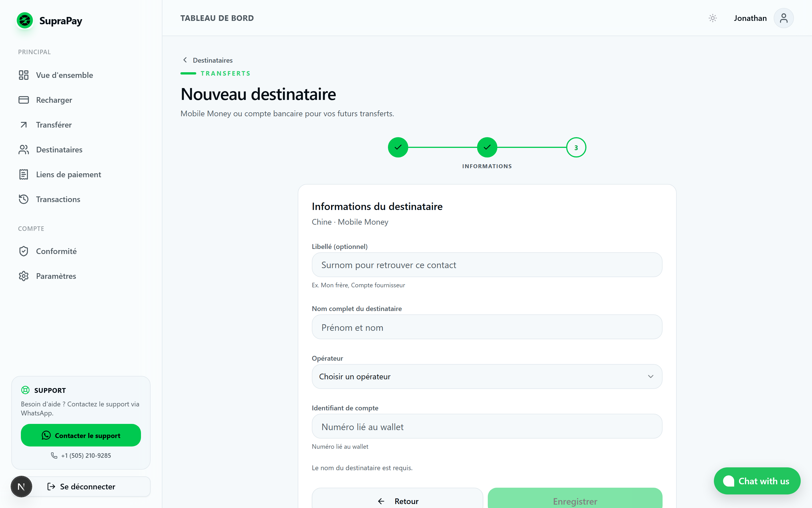Click the Recharger card icon
The image size is (812, 508).
point(23,100)
